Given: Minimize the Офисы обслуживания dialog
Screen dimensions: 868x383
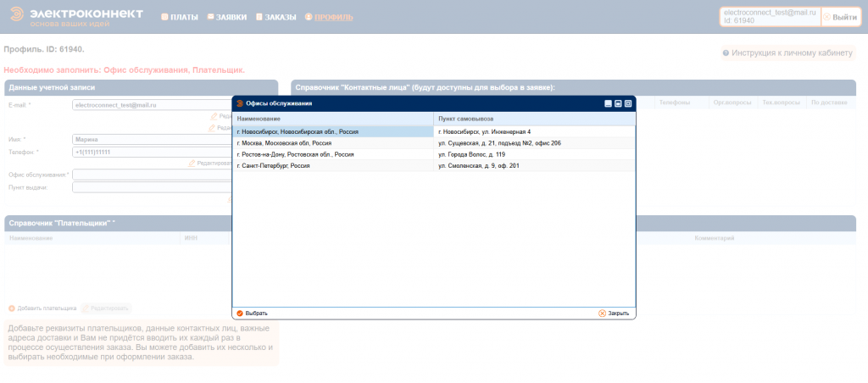Looking at the screenshot, I should pyautogui.click(x=608, y=103).
